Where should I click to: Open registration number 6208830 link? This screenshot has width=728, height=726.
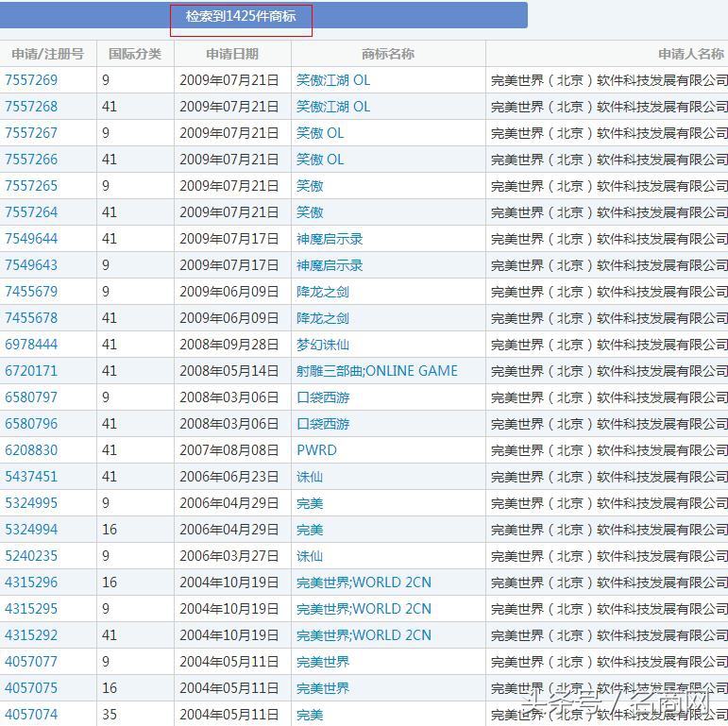(x=31, y=450)
